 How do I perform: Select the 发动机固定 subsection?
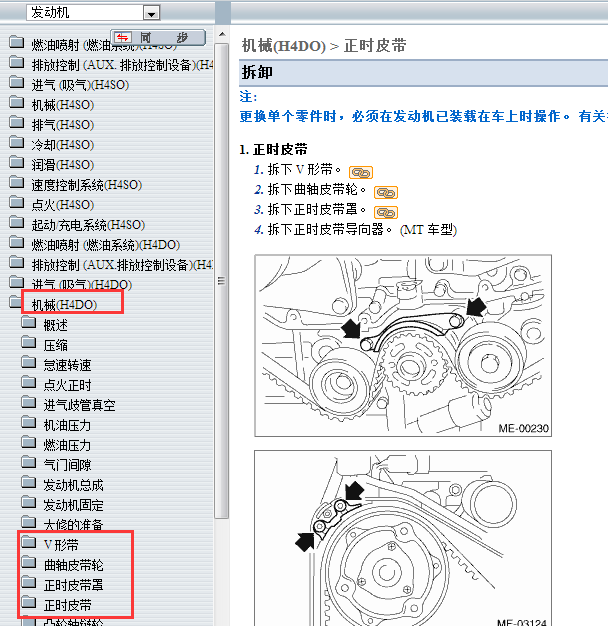click(73, 505)
